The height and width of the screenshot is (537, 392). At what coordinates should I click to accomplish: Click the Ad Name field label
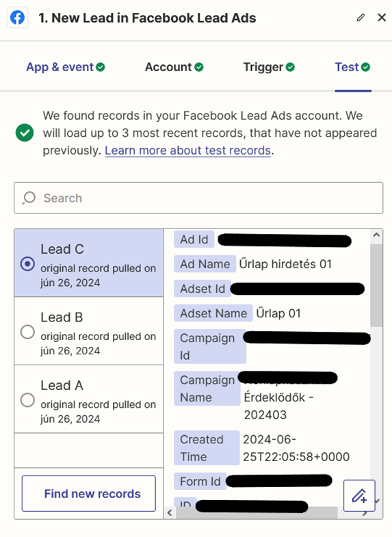click(205, 264)
